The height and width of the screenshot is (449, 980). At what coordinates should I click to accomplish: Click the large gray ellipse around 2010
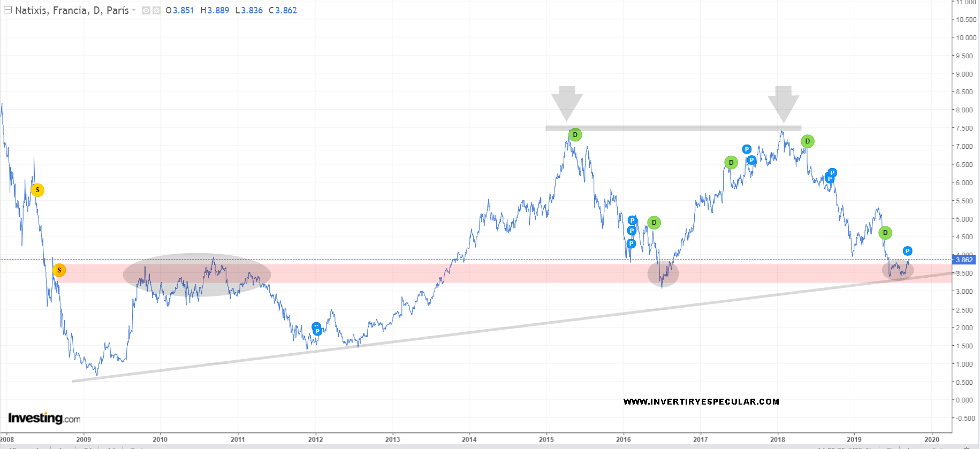(x=197, y=275)
